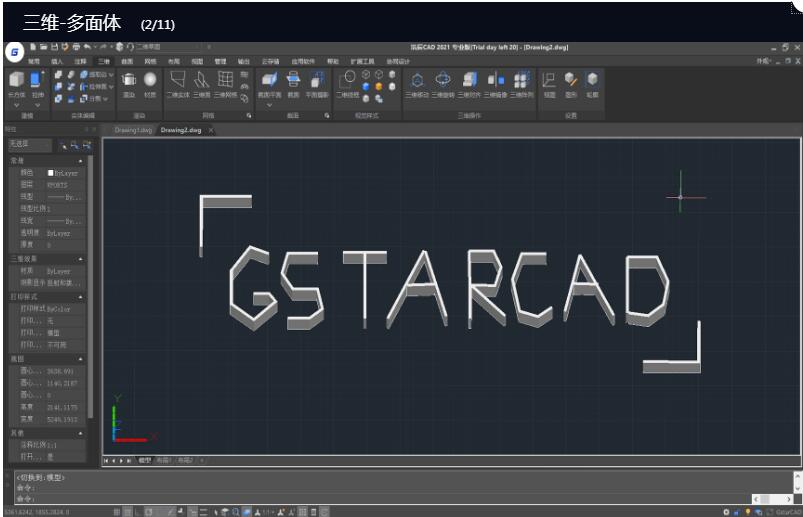Image resolution: width=803 pixels, height=517 pixels.
Task: Click the Open file icon in quick access toolbar
Action: (44, 47)
